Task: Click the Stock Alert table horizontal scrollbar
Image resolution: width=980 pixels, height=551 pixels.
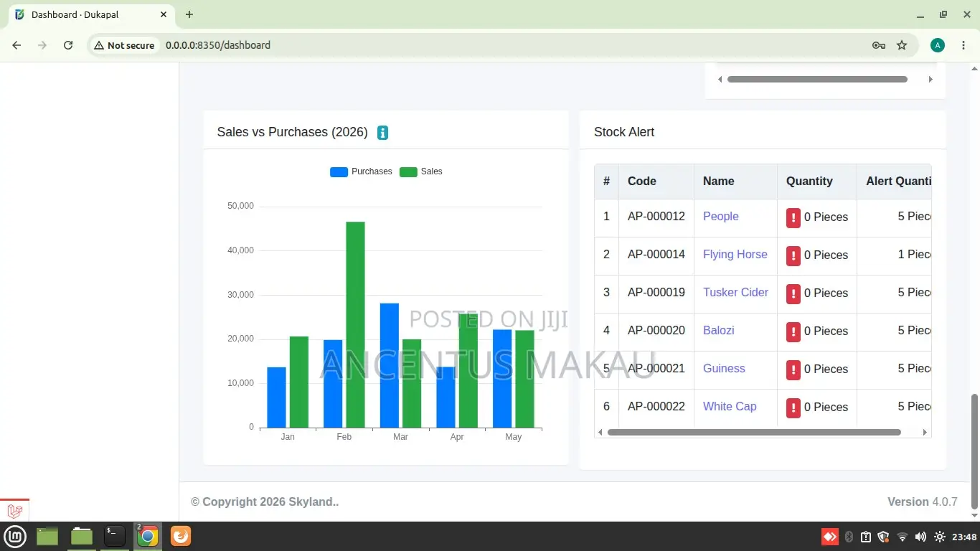Action: click(754, 433)
